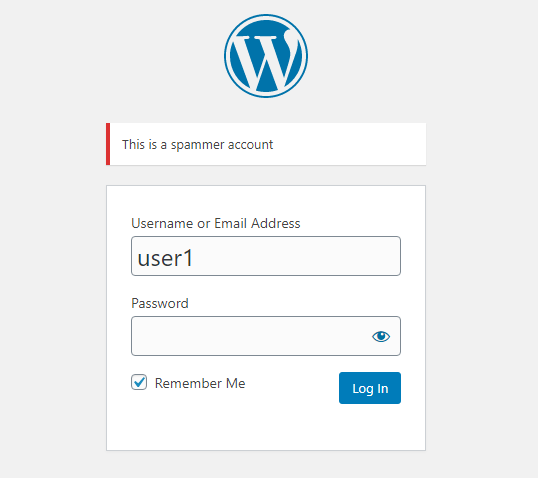
Task: Click the "This is a spammer account" message
Action: pyautogui.click(x=198, y=144)
